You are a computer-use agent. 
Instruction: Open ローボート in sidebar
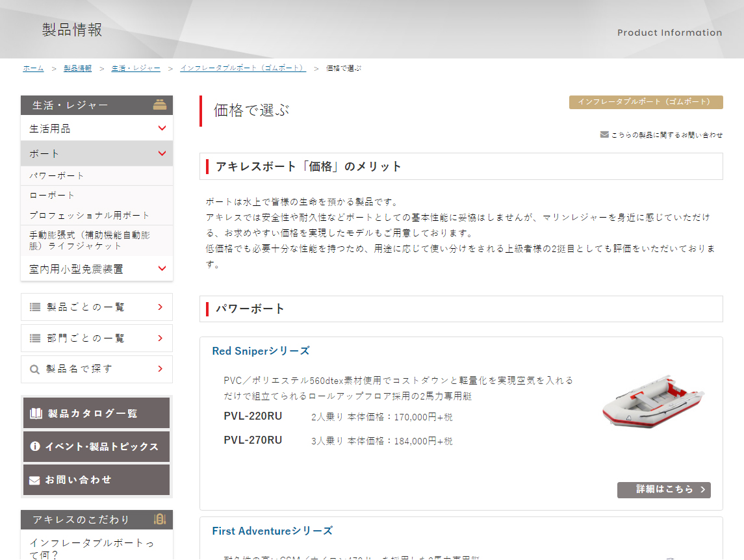point(97,195)
